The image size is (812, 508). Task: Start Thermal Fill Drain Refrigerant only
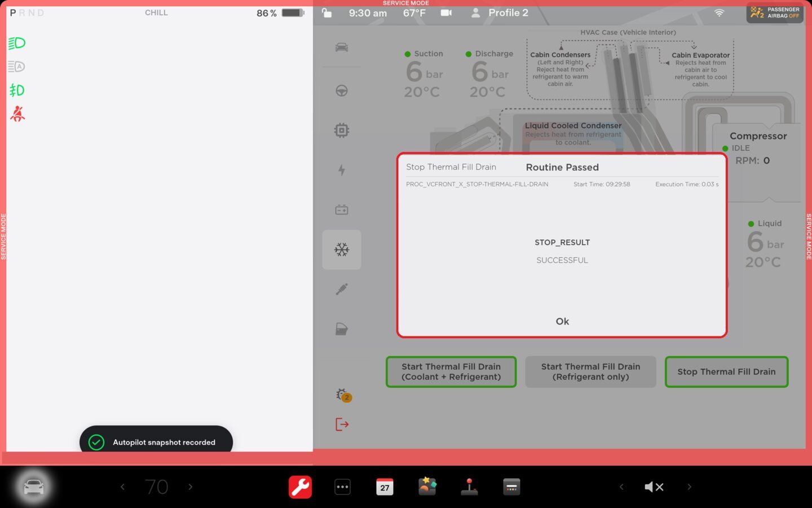click(590, 372)
